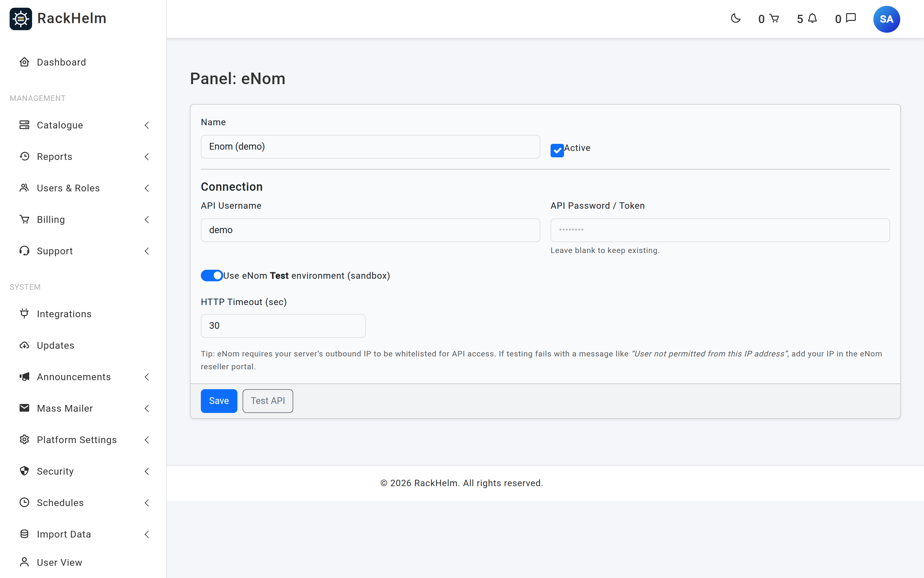
Task: Expand the Reports menu chevron
Action: tap(147, 156)
